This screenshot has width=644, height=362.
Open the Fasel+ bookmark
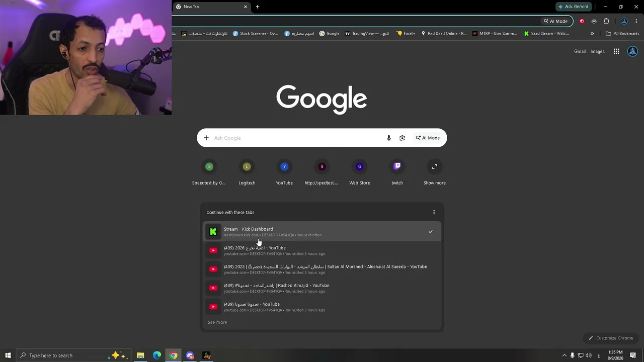pyautogui.click(x=406, y=34)
